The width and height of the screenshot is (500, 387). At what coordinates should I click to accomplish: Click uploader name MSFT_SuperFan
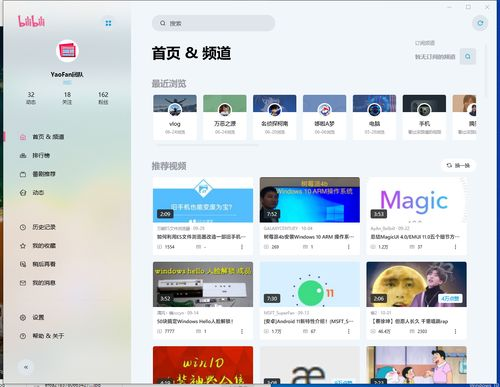tap(279, 313)
